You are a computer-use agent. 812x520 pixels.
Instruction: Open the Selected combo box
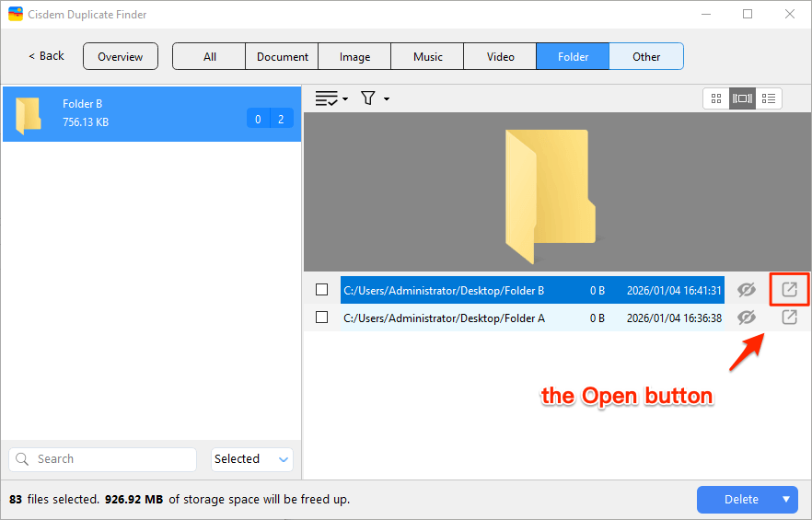(x=252, y=459)
